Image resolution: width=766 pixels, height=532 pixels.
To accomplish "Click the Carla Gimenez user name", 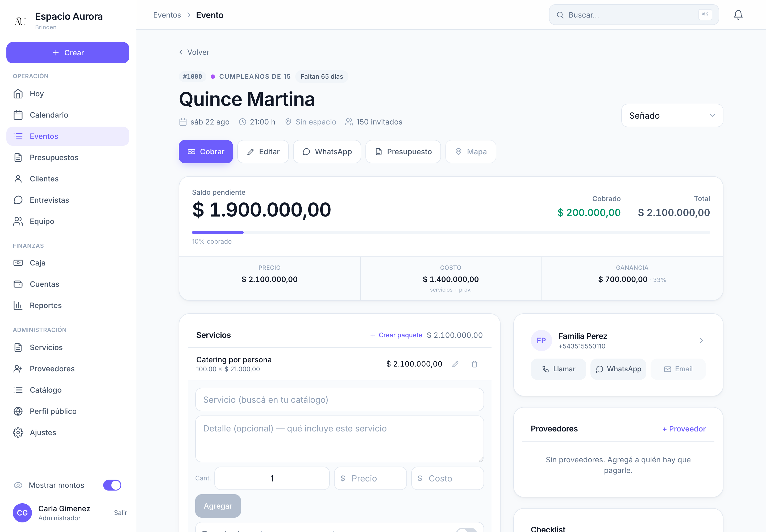I will click(x=64, y=509).
